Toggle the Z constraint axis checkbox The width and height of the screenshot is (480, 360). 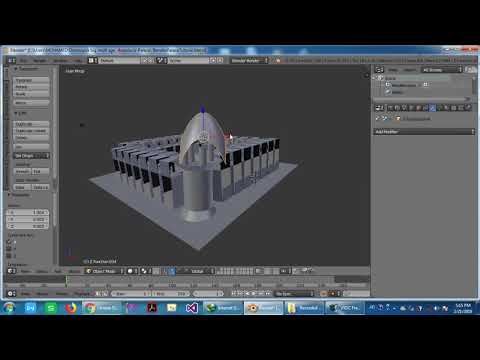9,256
